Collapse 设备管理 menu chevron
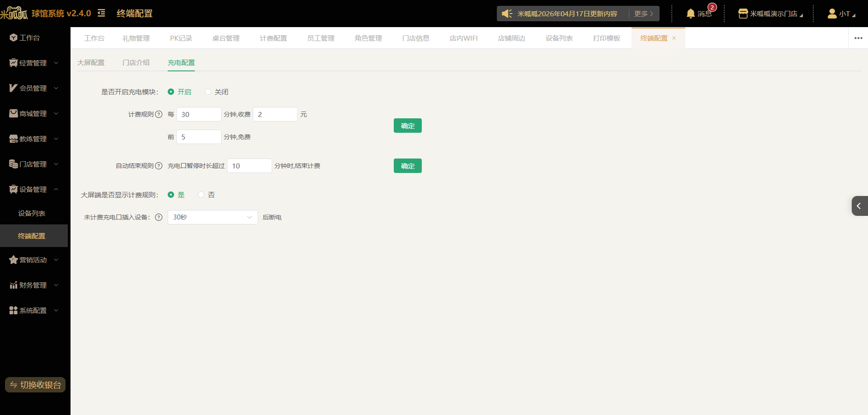 56,189
